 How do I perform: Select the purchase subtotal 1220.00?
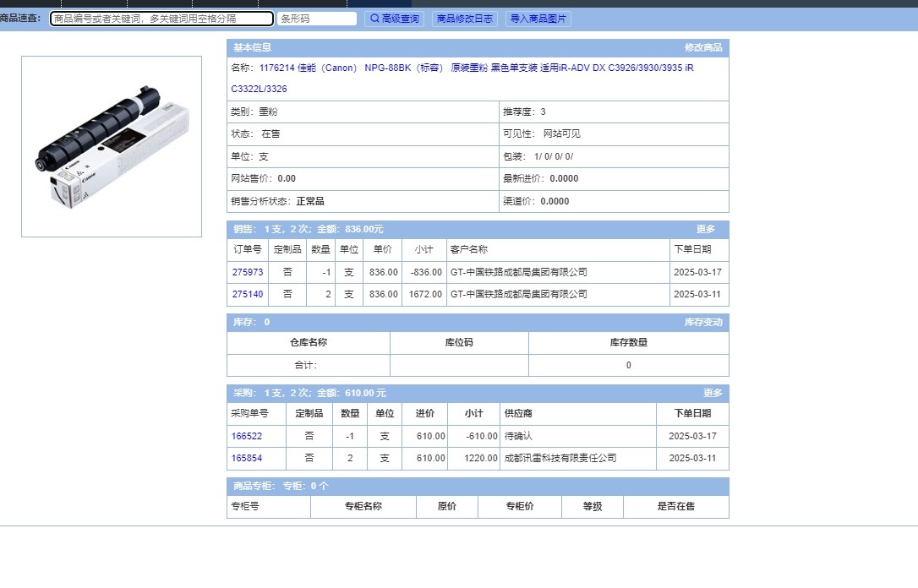481,458
